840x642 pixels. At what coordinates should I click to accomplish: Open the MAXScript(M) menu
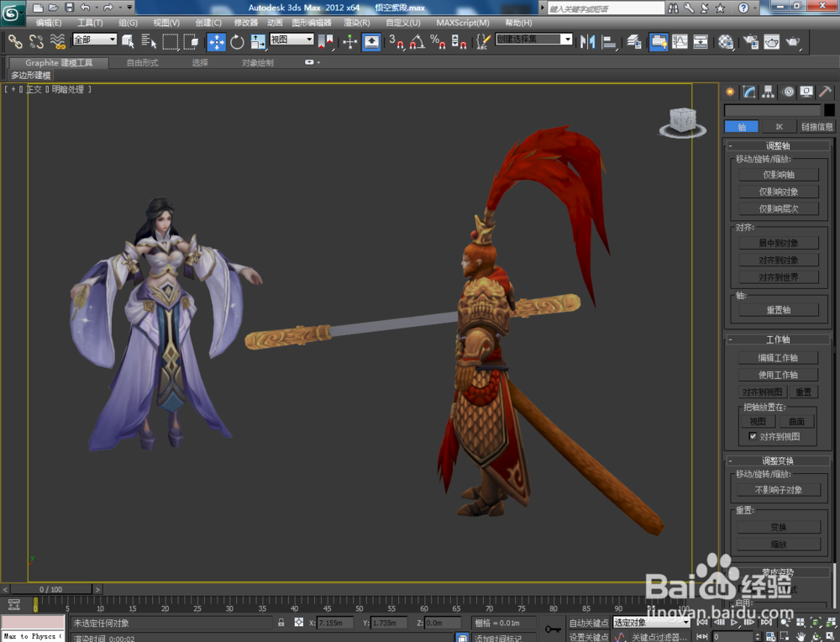[x=462, y=23]
